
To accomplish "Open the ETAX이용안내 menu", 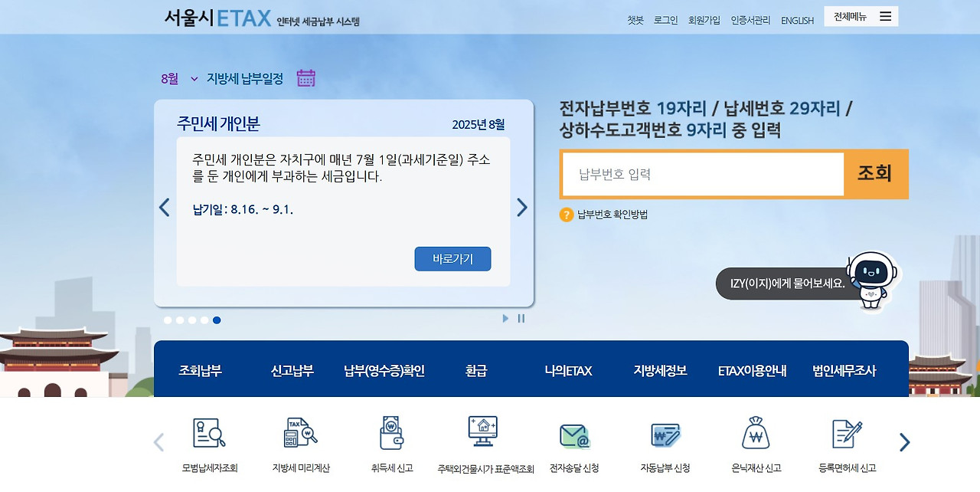I will pyautogui.click(x=752, y=371).
